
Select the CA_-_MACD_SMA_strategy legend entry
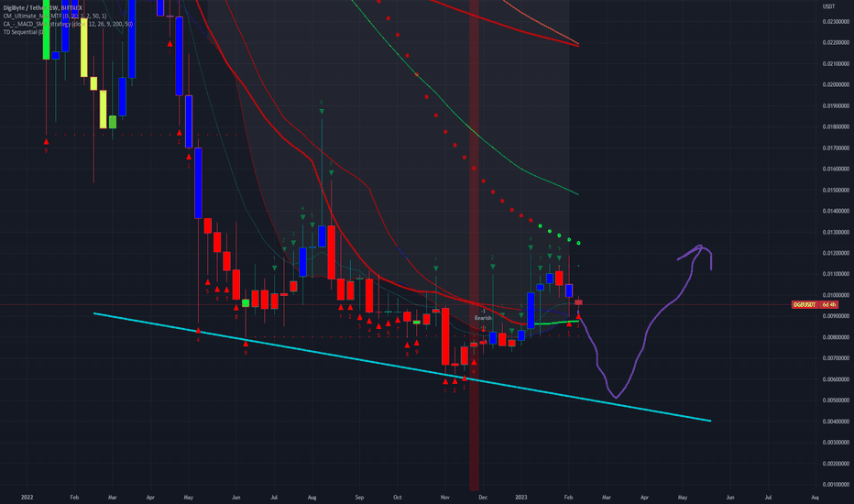click(x=68, y=24)
